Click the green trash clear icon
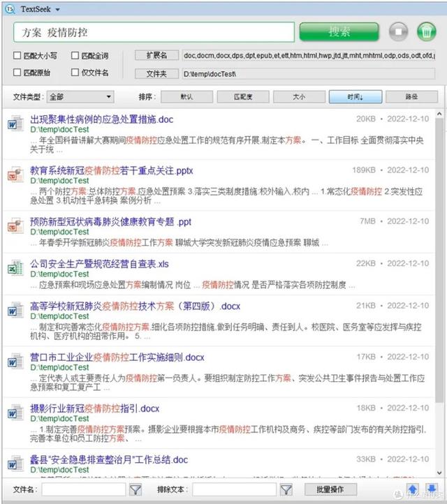447x504 pixels. pos(427,32)
